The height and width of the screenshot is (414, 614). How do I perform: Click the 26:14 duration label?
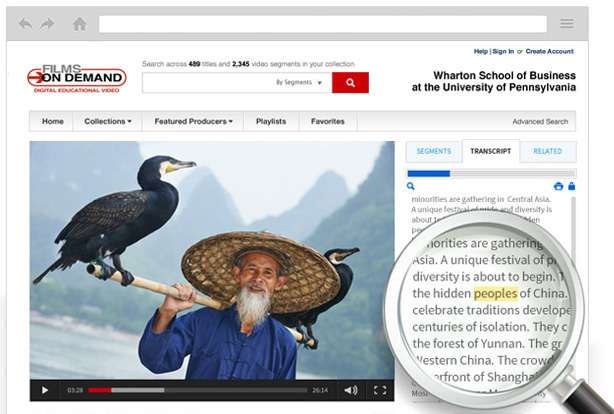click(x=320, y=390)
